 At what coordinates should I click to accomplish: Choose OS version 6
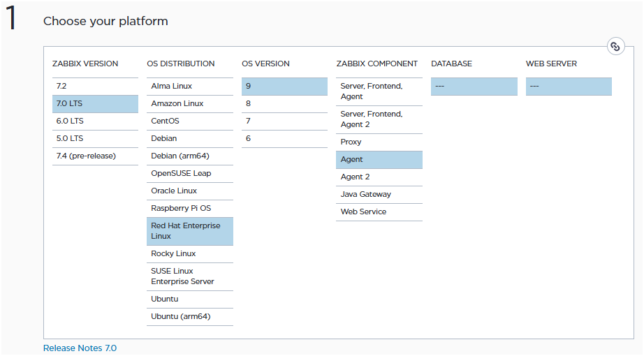pos(284,138)
